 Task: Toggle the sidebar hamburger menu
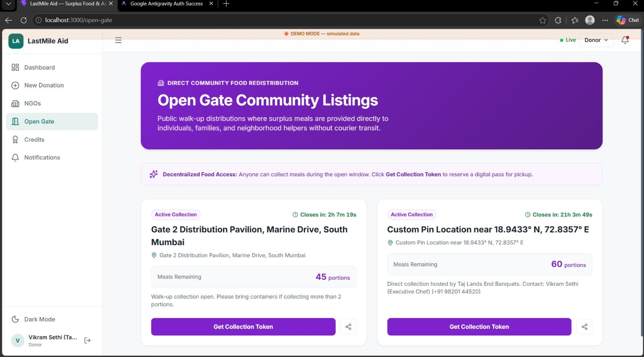118,40
